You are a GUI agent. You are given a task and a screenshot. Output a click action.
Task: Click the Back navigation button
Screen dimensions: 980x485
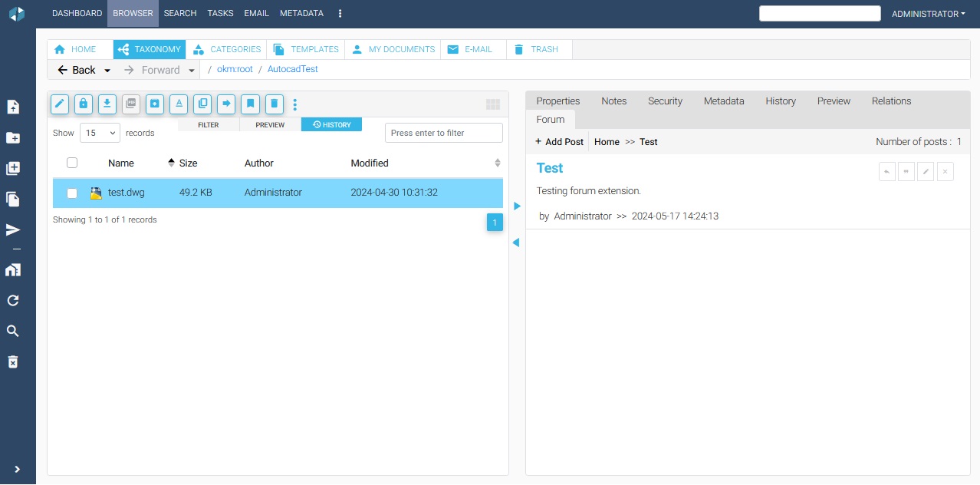(77, 70)
